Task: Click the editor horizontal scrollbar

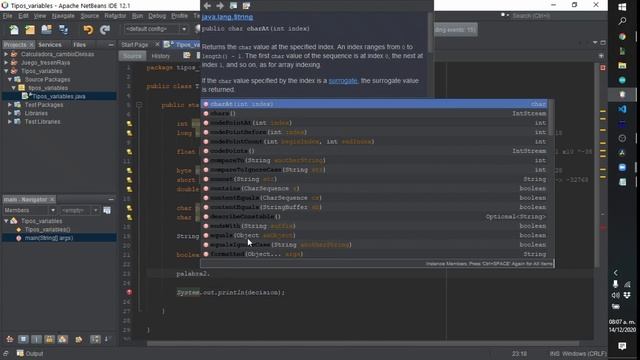Action: (362, 344)
